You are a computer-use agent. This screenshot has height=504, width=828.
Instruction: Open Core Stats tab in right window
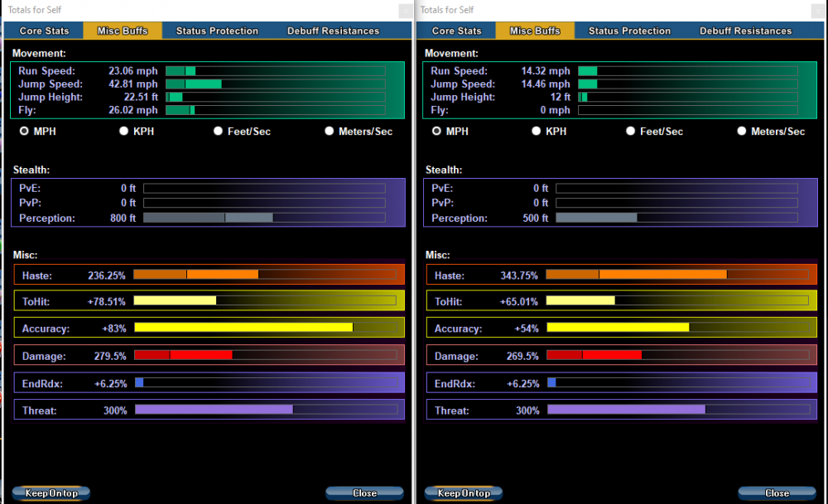(x=456, y=31)
